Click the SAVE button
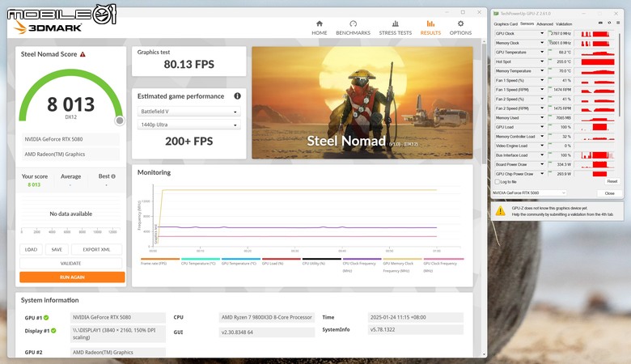The image size is (631, 364). tap(57, 249)
